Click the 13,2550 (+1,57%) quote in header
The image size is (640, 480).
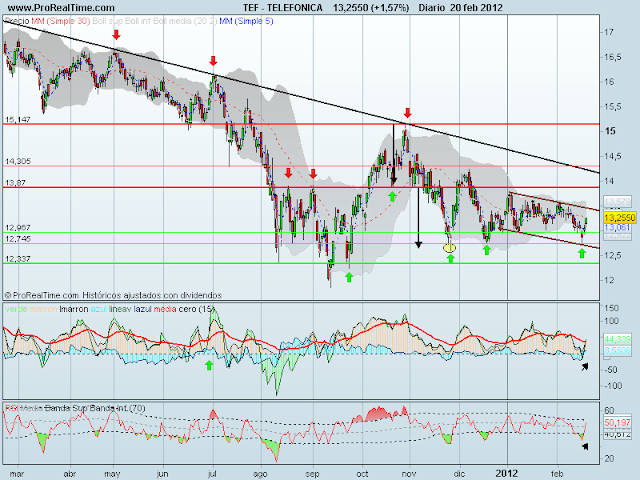pos(371,7)
